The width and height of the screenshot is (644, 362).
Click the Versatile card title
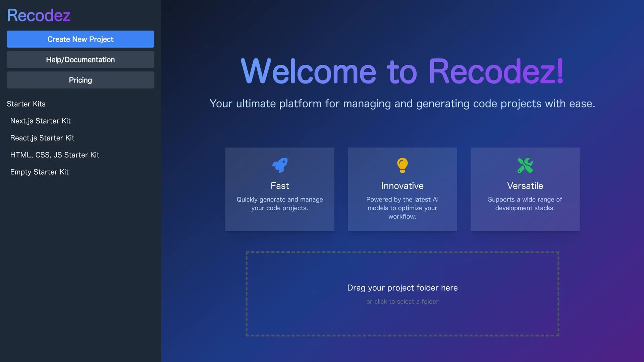(525, 186)
